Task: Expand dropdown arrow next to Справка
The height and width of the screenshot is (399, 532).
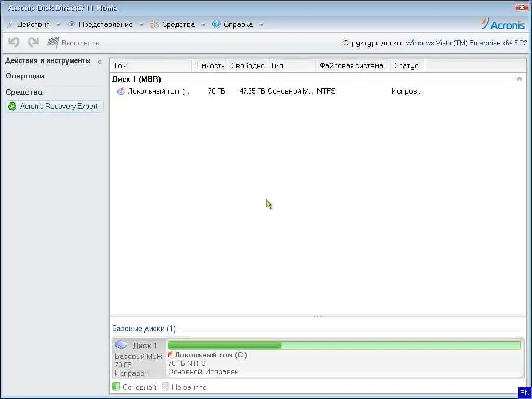Action: point(261,24)
